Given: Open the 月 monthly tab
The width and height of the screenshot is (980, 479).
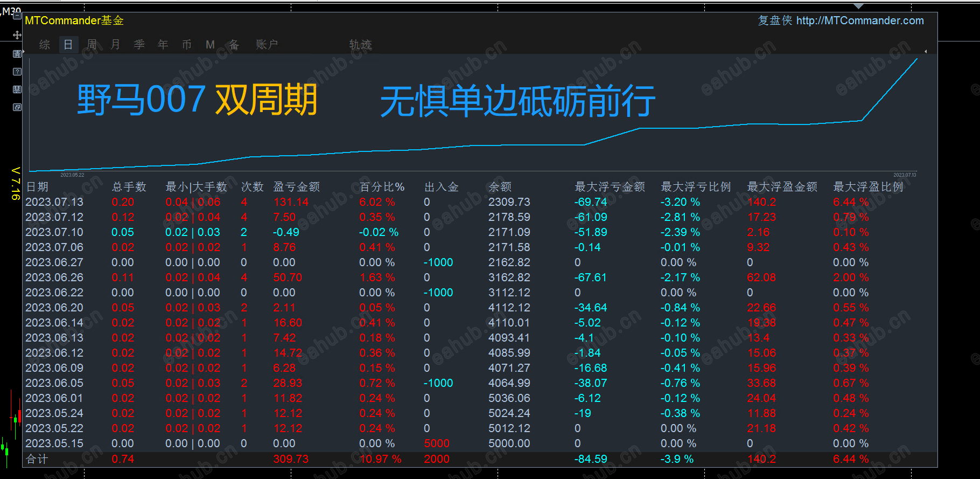Looking at the screenshot, I should (x=115, y=45).
